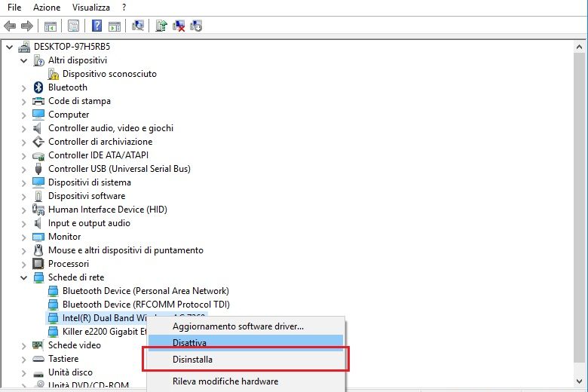Viewport: 588px width, 392px height.
Task: Click the disable device down-arrow icon
Action: (x=197, y=26)
